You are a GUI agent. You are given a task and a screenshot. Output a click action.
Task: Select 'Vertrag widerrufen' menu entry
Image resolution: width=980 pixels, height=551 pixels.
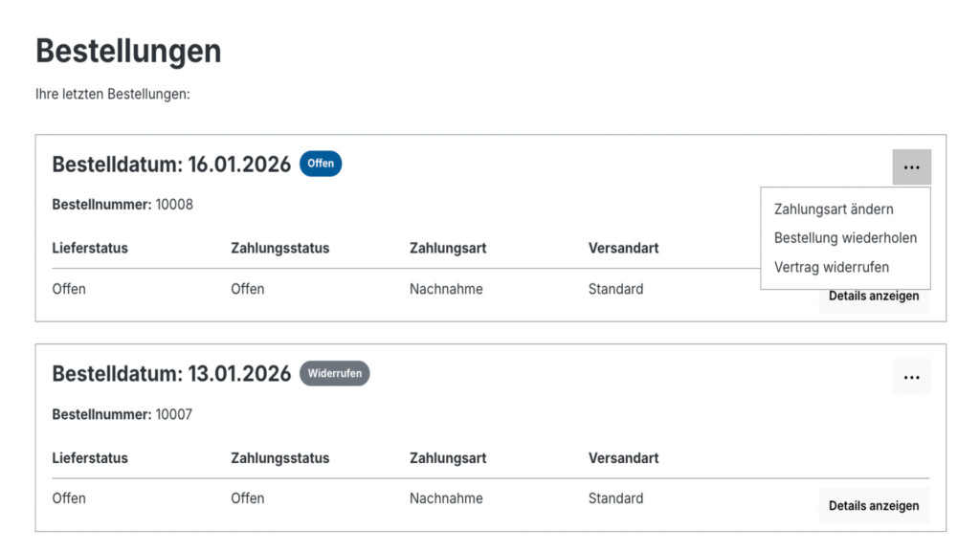coord(832,267)
